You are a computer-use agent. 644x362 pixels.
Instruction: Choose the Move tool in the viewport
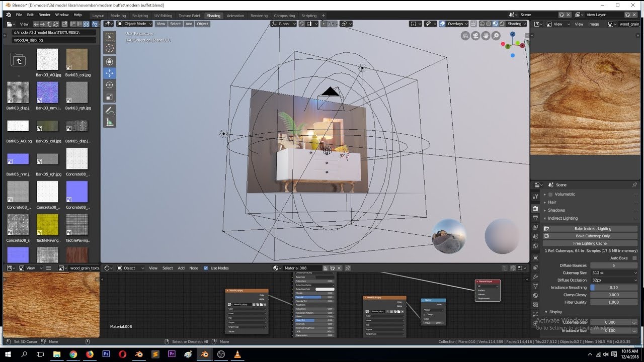coord(109,73)
